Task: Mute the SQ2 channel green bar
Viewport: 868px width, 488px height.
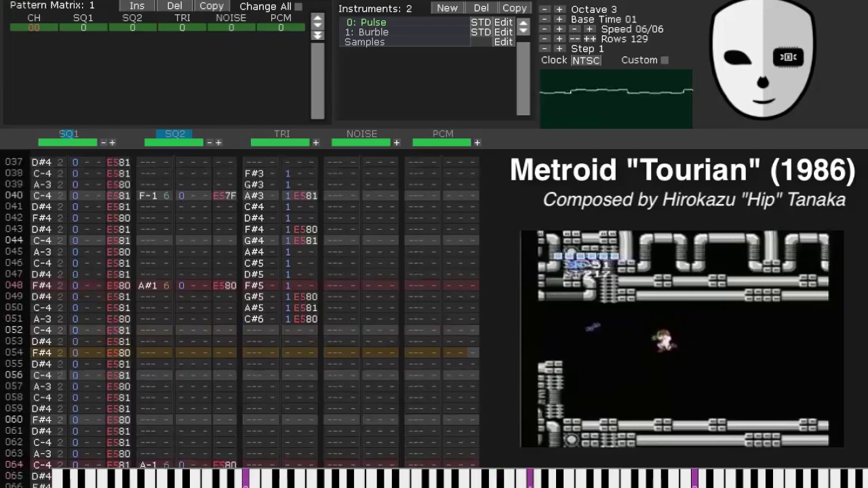Action: pyautogui.click(x=174, y=142)
